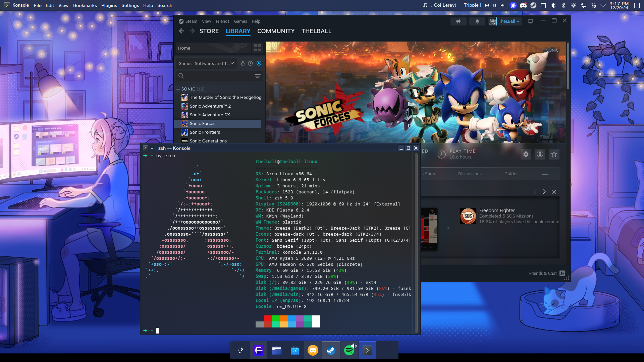
Task: Collapse the SONIC collection
Action: (178, 89)
